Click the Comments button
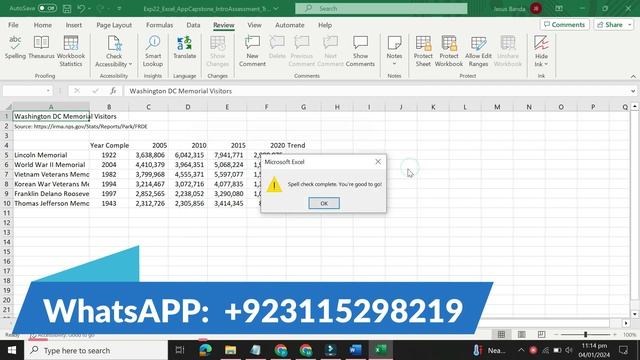Screen dimensions: 640x360 [564, 25]
